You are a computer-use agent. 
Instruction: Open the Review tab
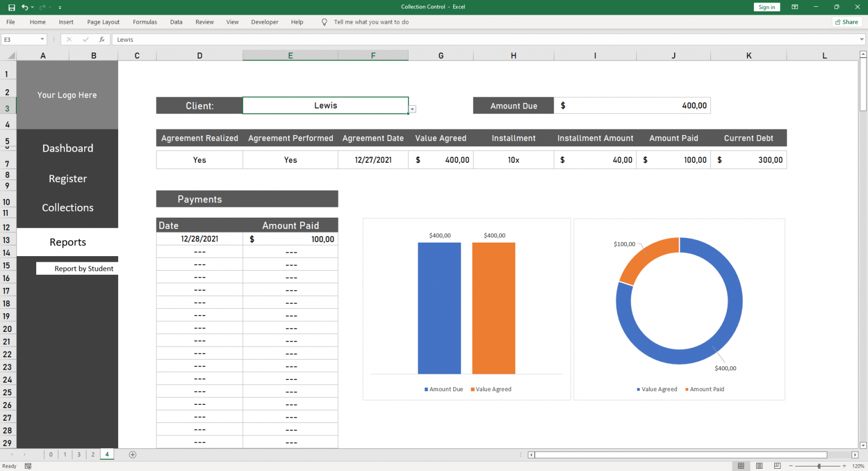pyautogui.click(x=205, y=22)
